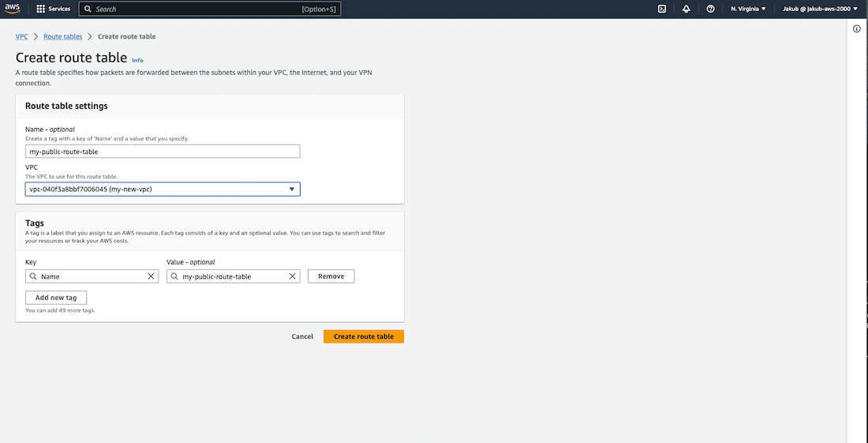Screen dimensions: 868x443
Task: Open the info panel icon on right edge
Action: (857, 28)
